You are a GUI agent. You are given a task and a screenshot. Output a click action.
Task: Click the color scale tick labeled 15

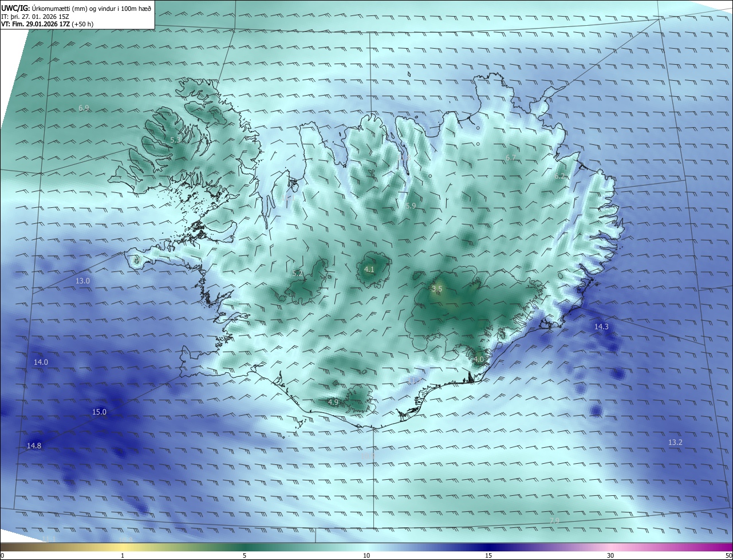[x=488, y=555]
